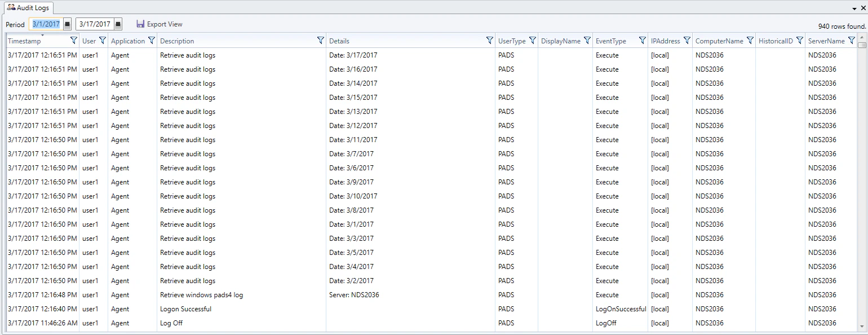868x335 pixels.
Task: Open the Description column filter
Action: (x=321, y=40)
